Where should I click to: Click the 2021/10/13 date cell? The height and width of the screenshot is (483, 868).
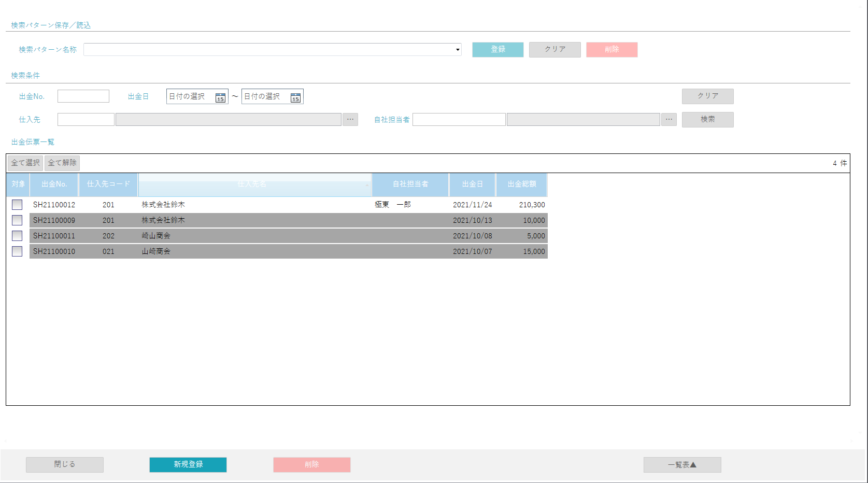[x=472, y=220]
